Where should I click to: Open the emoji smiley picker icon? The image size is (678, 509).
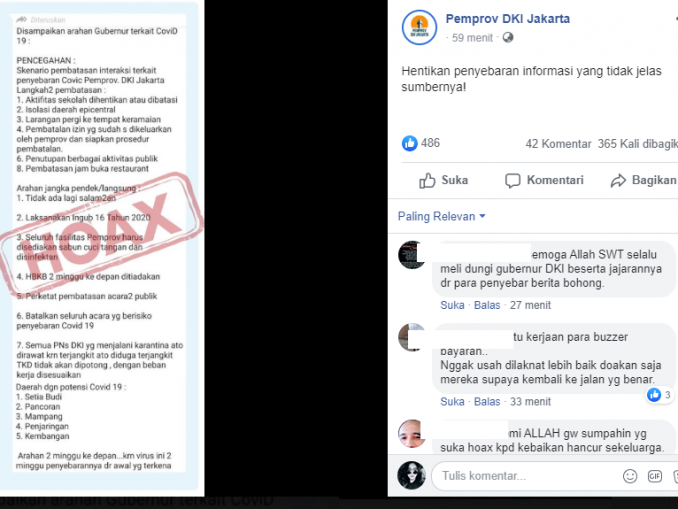630,476
